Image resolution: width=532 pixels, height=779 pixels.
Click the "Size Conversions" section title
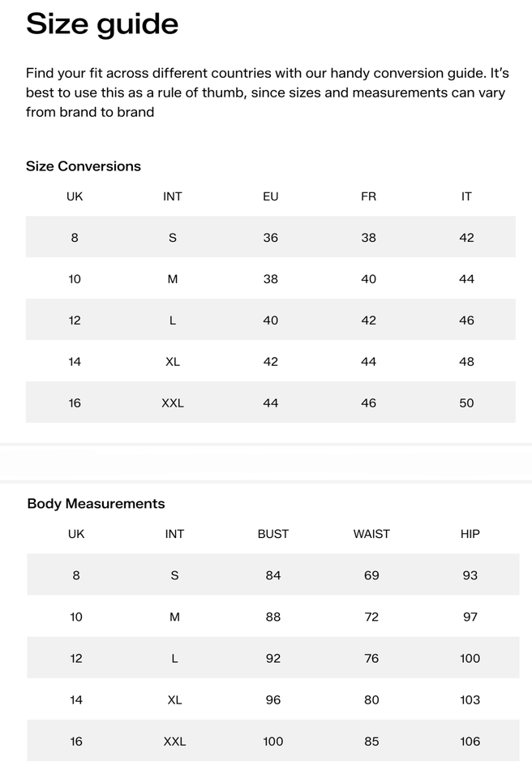(x=84, y=166)
